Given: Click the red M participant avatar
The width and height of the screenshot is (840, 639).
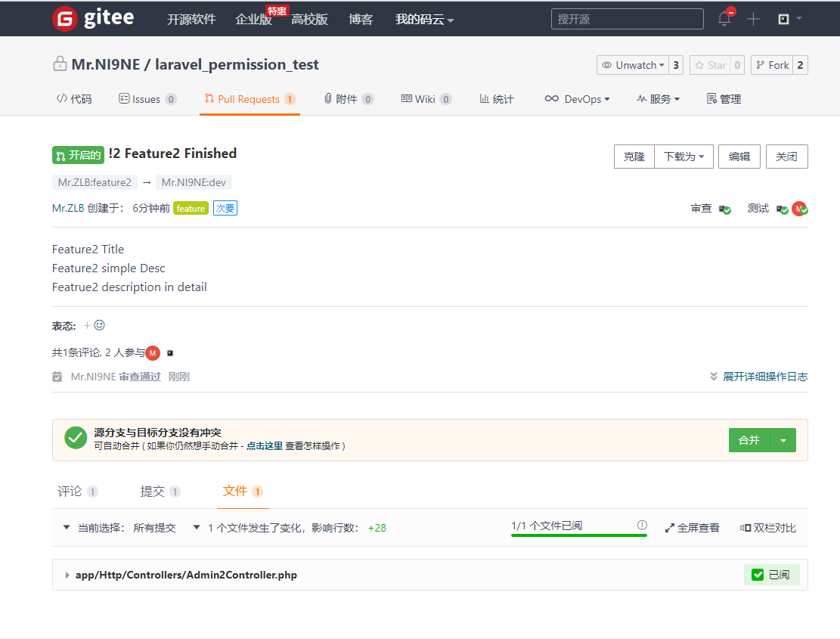Looking at the screenshot, I should [x=153, y=352].
